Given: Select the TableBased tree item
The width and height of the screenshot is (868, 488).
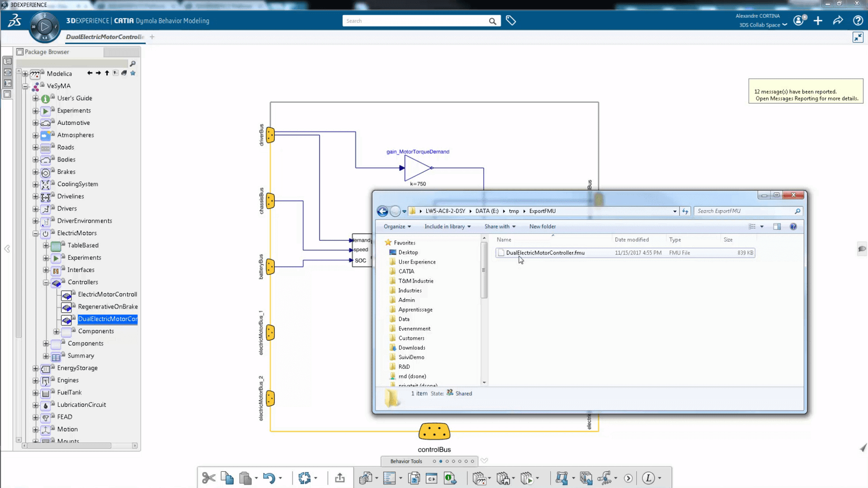Looking at the screenshot, I should (83, 245).
